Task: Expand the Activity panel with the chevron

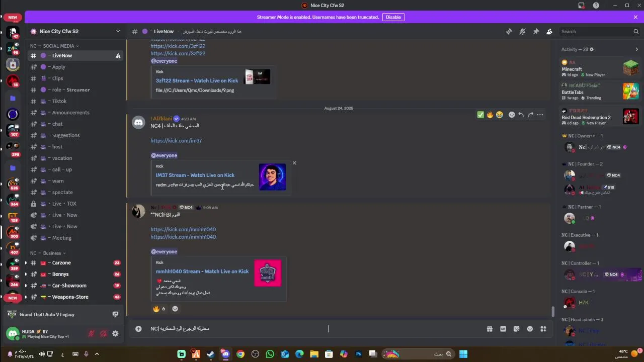Action: pos(636,49)
